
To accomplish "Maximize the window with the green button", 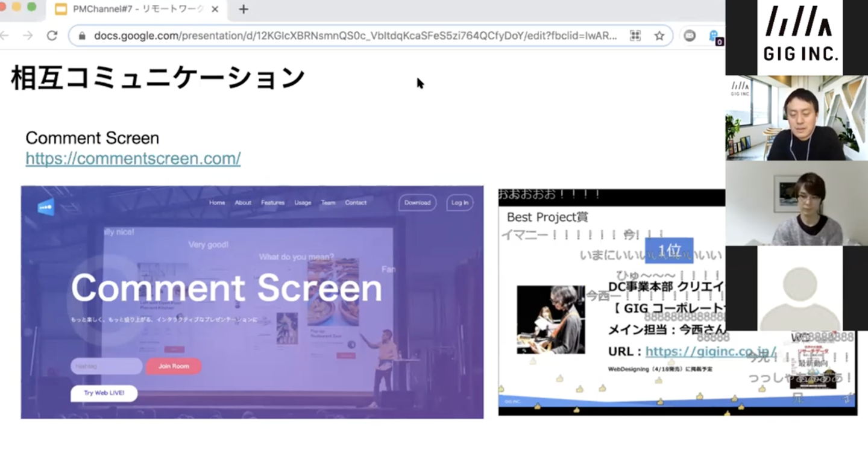I will (x=32, y=7).
